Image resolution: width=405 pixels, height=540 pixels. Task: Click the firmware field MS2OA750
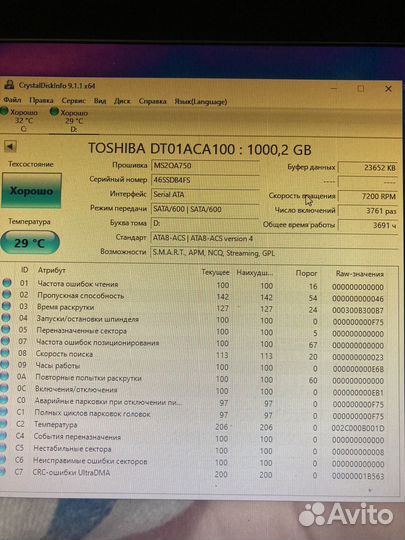pyautogui.click(x=205, y=166)
